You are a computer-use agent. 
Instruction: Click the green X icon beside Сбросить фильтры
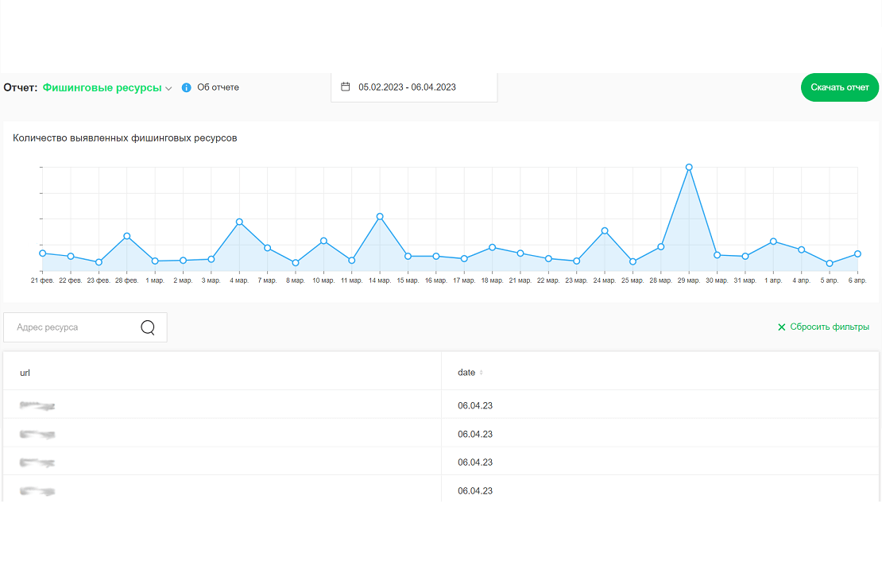782,327
